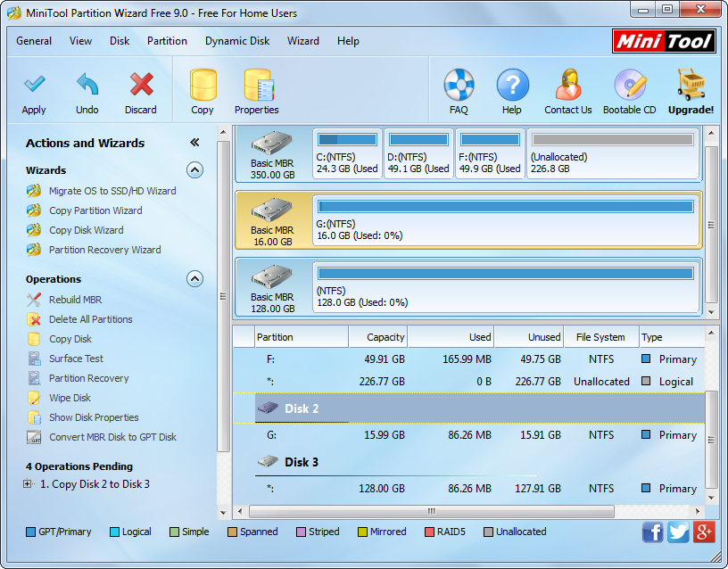Screen dimensions: 728x569
Task: Click the Mirrored yellow legend swatch
Action: pos(362,532)
